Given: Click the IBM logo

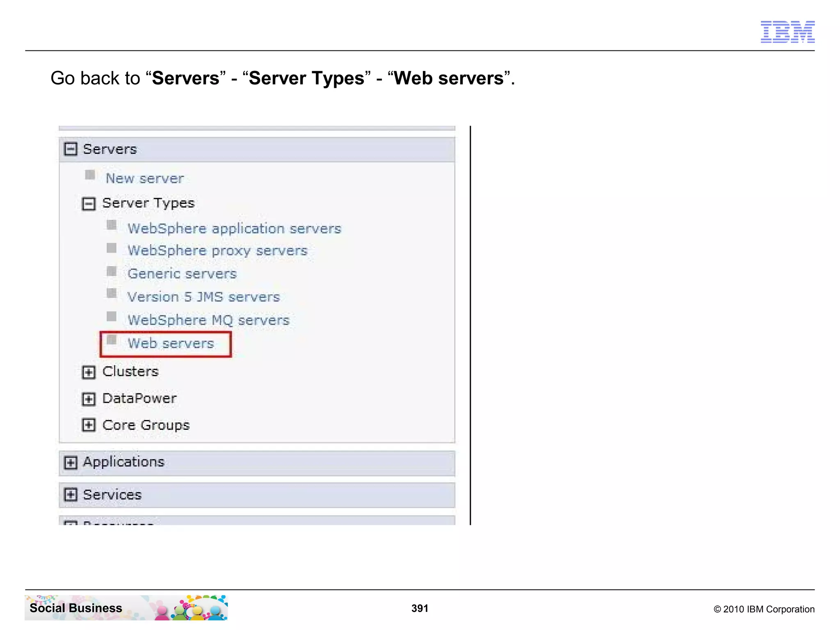Looking at the screenshot, I should tap(787, 32).
